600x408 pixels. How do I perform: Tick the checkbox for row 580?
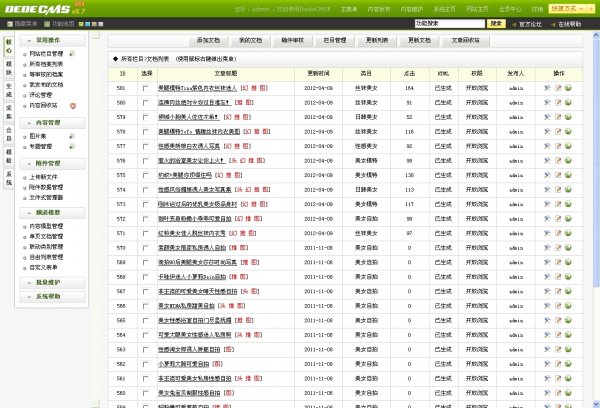pyautogui.click(x=145, y=103)
